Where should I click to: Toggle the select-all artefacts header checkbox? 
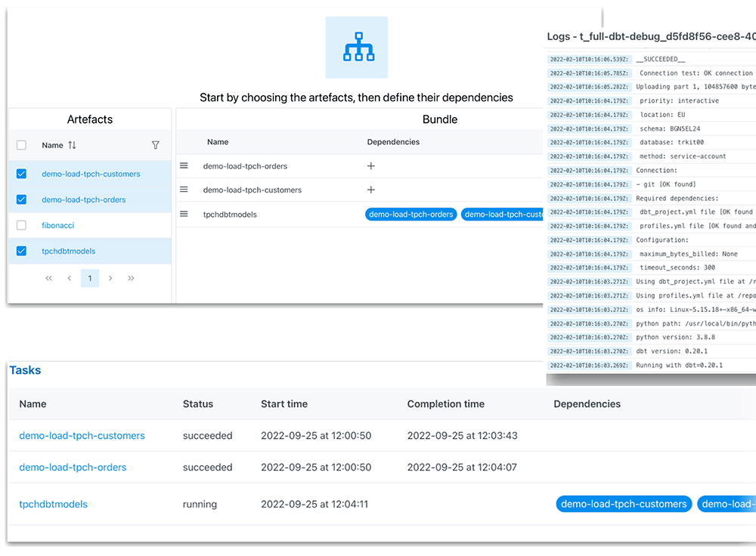tap(21, 145)
